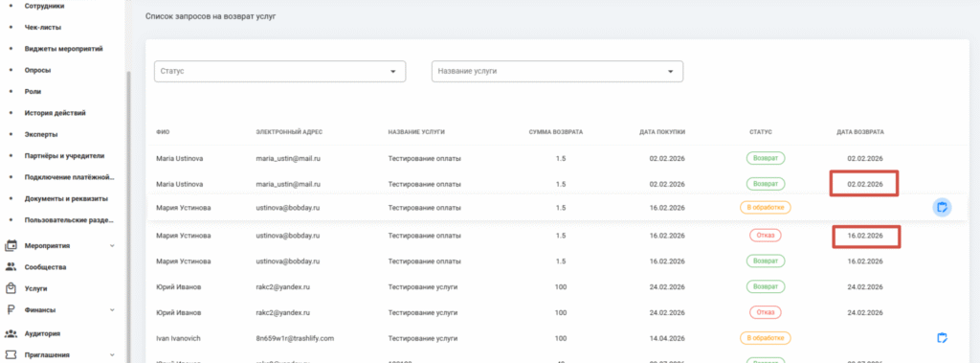
Task: Go to Виджеты мероприятий
Action: [x=64, y=48]
